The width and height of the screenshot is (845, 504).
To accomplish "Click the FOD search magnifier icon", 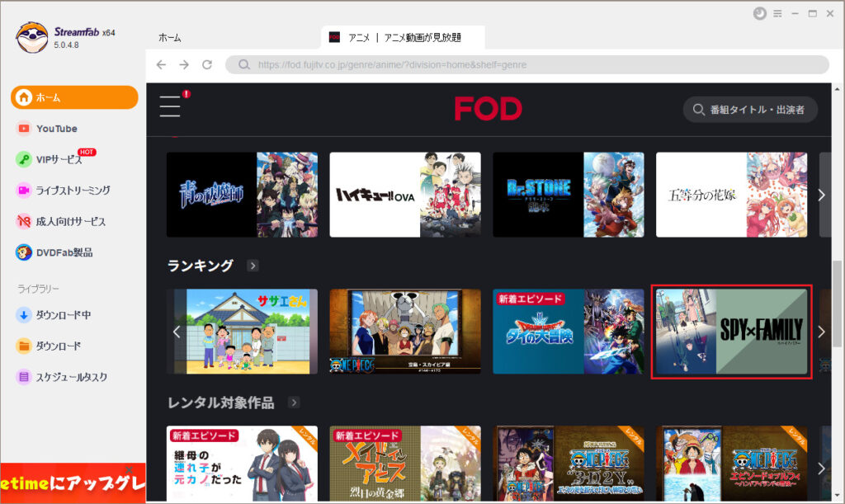I will tap(698, 110).
